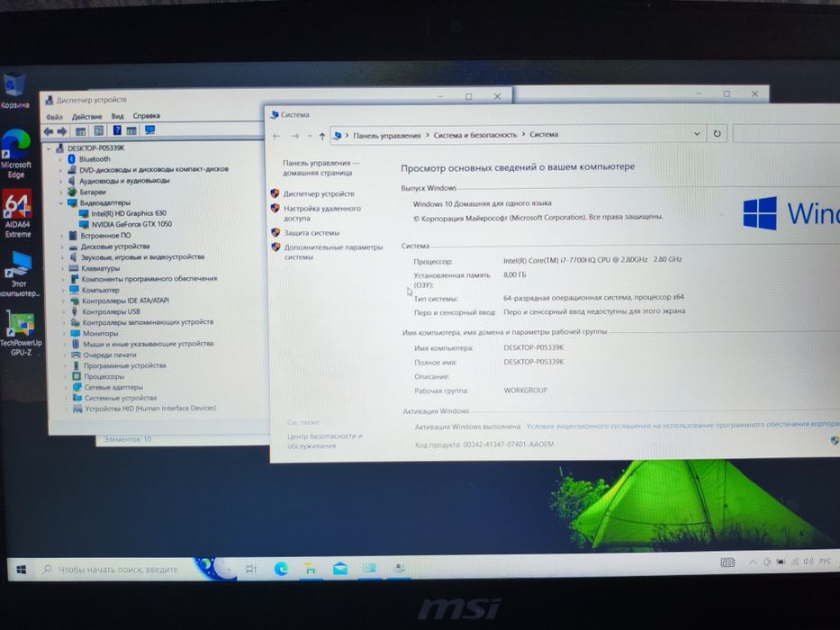
Task: Launch AIDA64 Extreme desktop shortcut
Action: pyautogui.click(x=18, y=213)
